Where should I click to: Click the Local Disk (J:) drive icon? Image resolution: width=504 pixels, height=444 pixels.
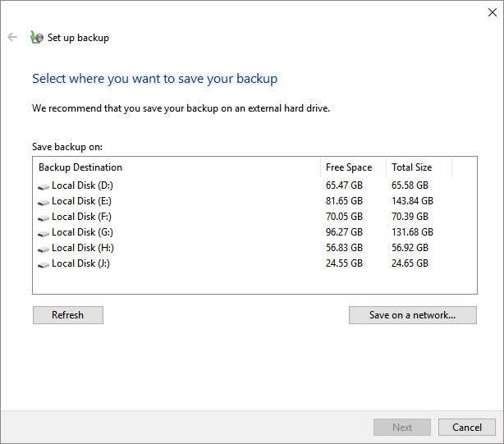coord(44,264)
